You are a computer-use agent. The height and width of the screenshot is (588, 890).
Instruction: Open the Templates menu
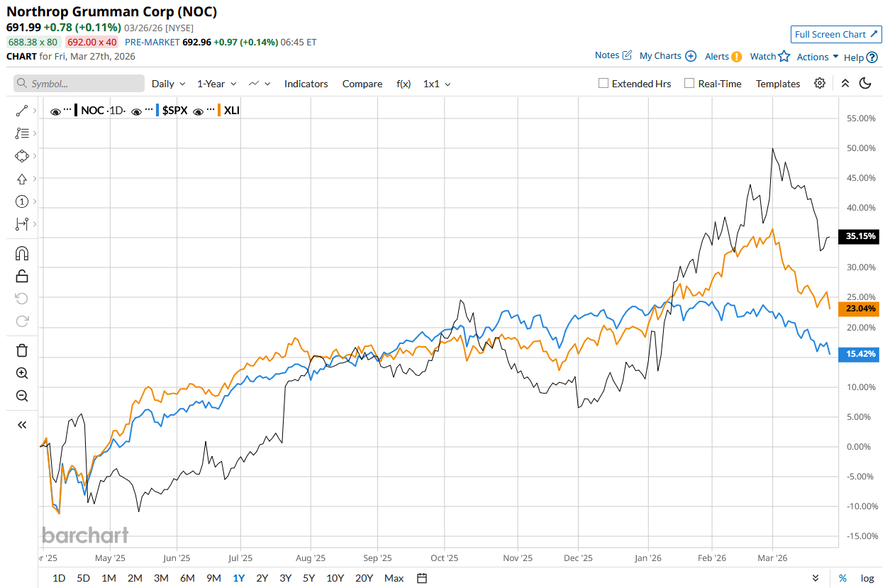tap(778, 84)
